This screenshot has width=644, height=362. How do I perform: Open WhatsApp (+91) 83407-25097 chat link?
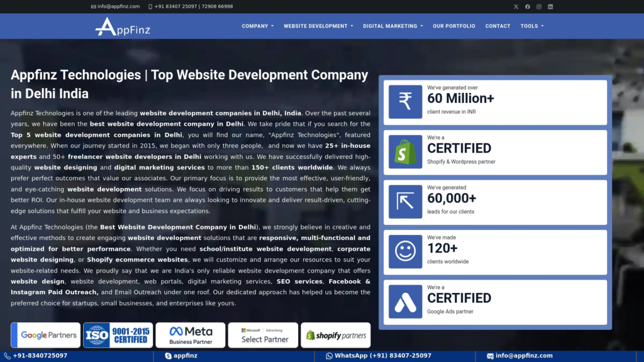(x=383, y=356)
